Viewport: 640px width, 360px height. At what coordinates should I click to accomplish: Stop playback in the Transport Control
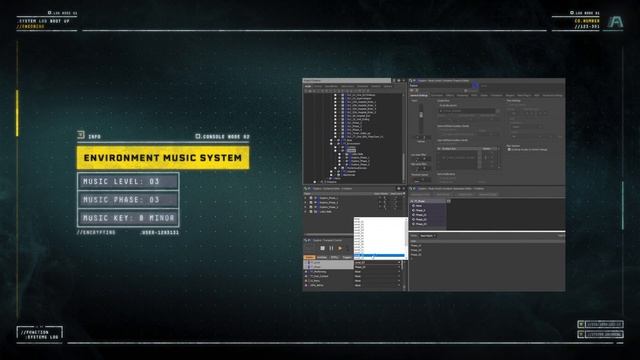(322, 248)
